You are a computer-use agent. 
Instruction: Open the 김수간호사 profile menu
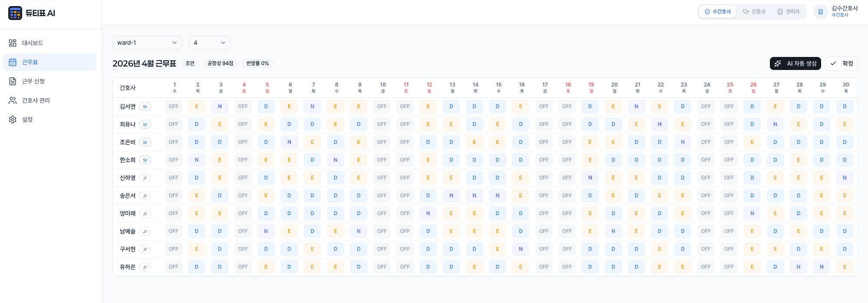coord(844,11)
